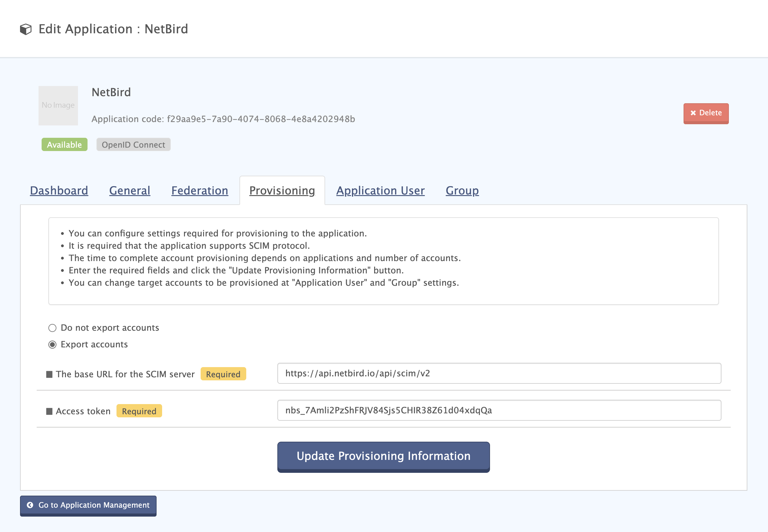
Task: Click the green Available status badge
Action: (x=64, y=144)
